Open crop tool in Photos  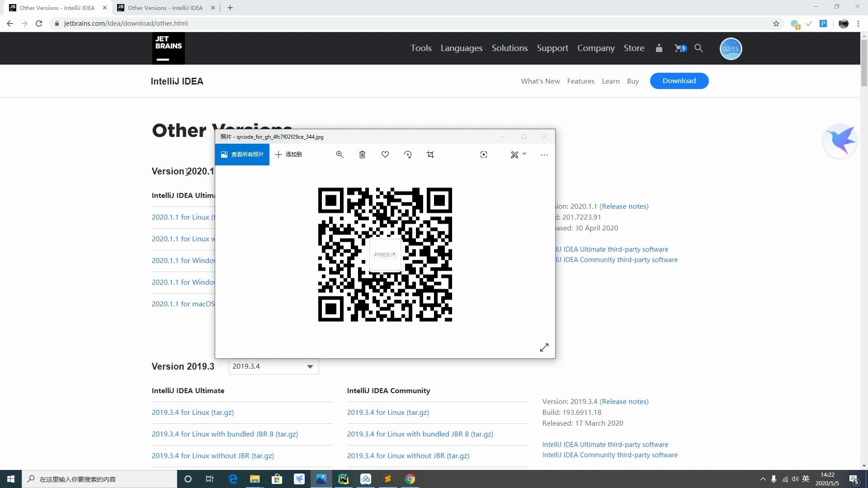[x=430, y=155]
